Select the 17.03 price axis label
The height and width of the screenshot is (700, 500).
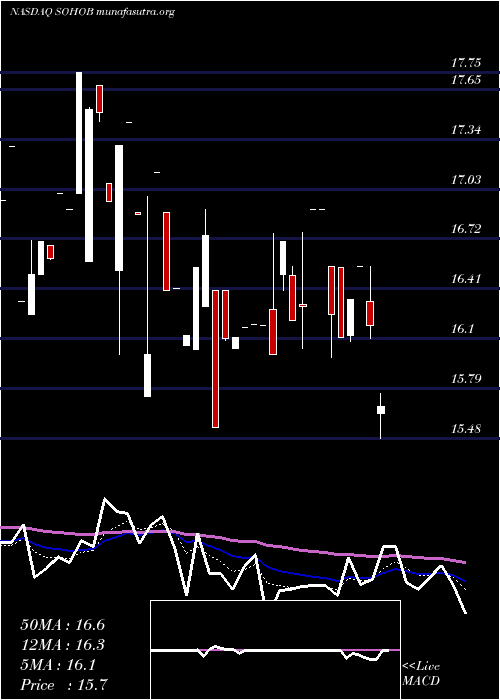(x=467, y=180)
